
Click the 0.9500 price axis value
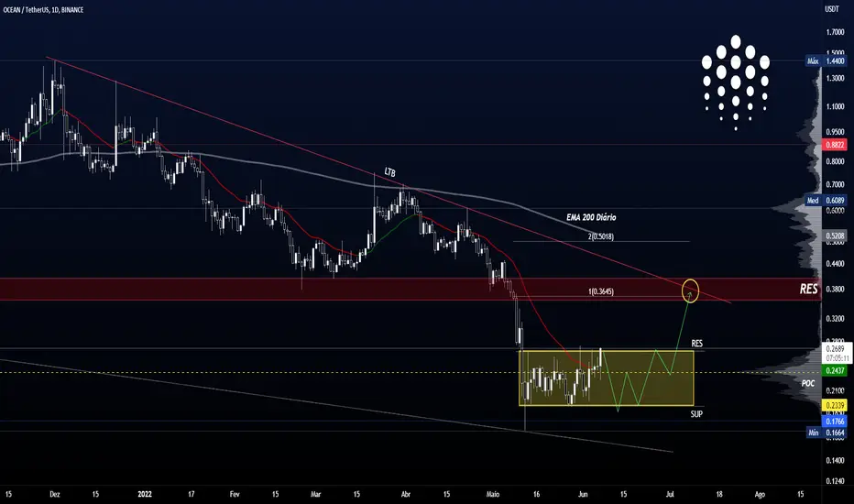click(x=835, y=132)
